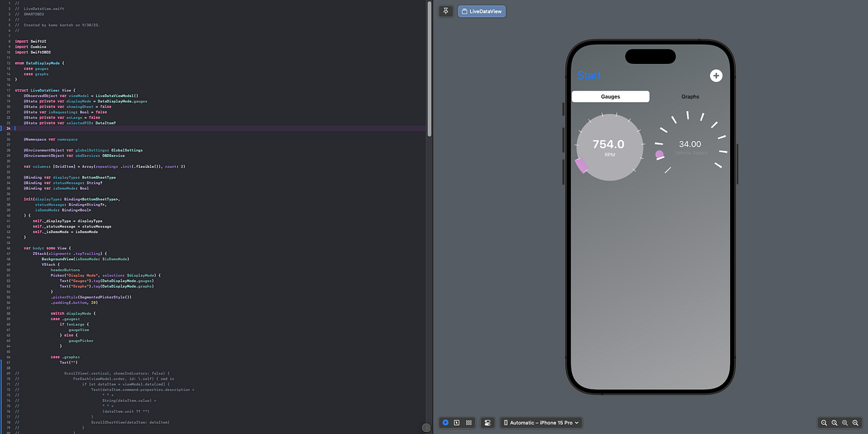Tap the 754.0 RPM gauge in the preview

click(x=610, y=147)
